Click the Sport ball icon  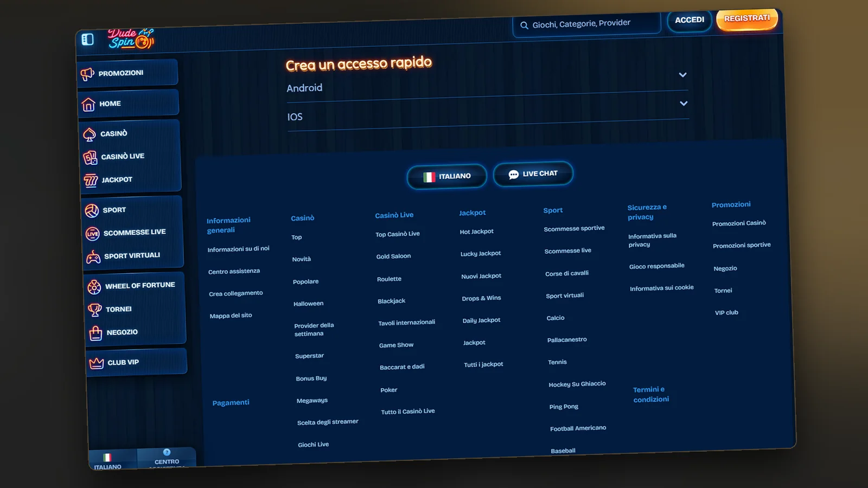[92, 210]
